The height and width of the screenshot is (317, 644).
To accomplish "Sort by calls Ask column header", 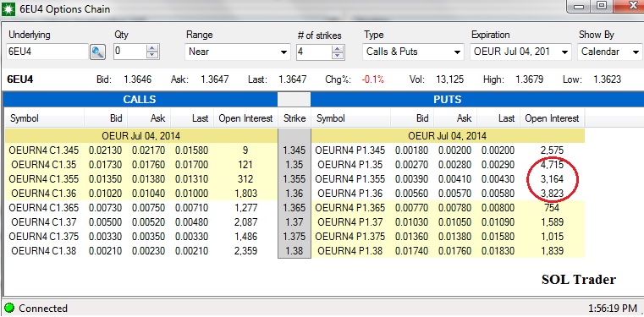I will click(149, 118).
